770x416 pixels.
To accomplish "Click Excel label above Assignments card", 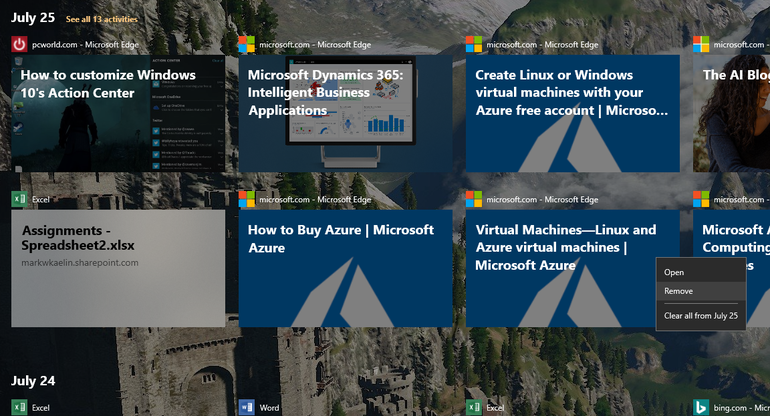I will click(41, 199).
